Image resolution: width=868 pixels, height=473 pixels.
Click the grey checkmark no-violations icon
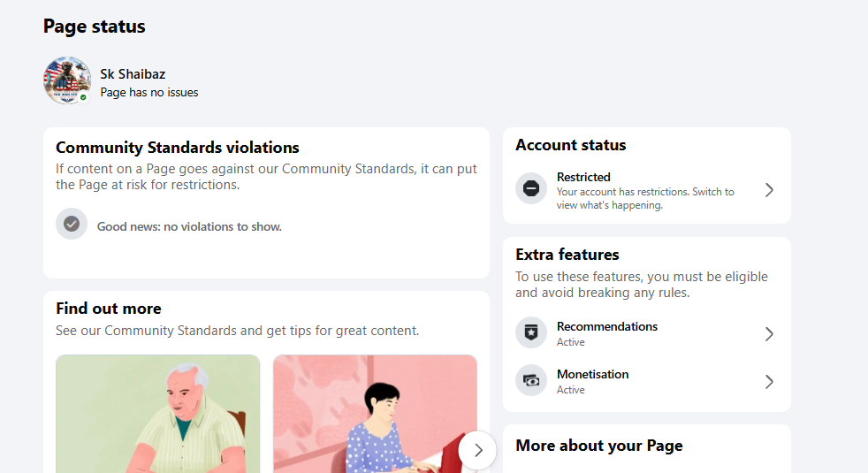pos(72,224)
